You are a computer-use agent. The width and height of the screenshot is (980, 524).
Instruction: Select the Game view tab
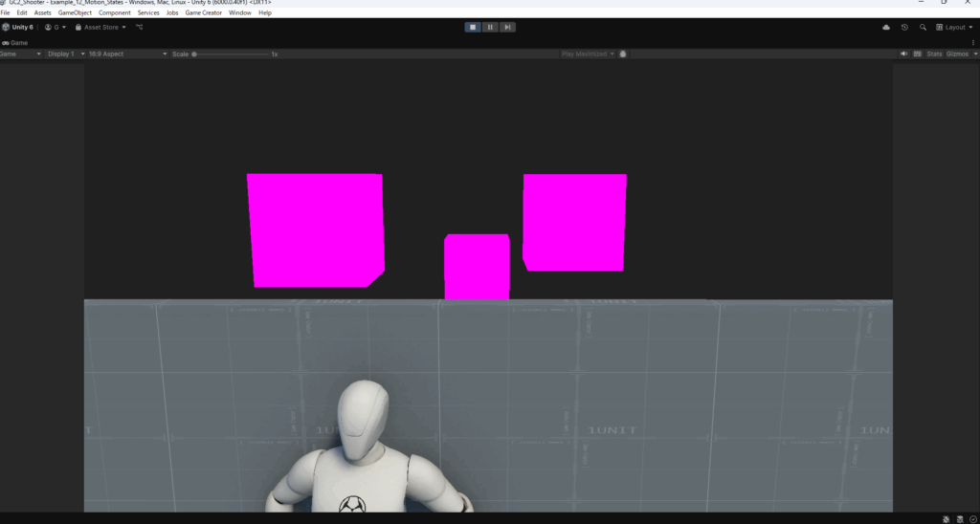15,43
